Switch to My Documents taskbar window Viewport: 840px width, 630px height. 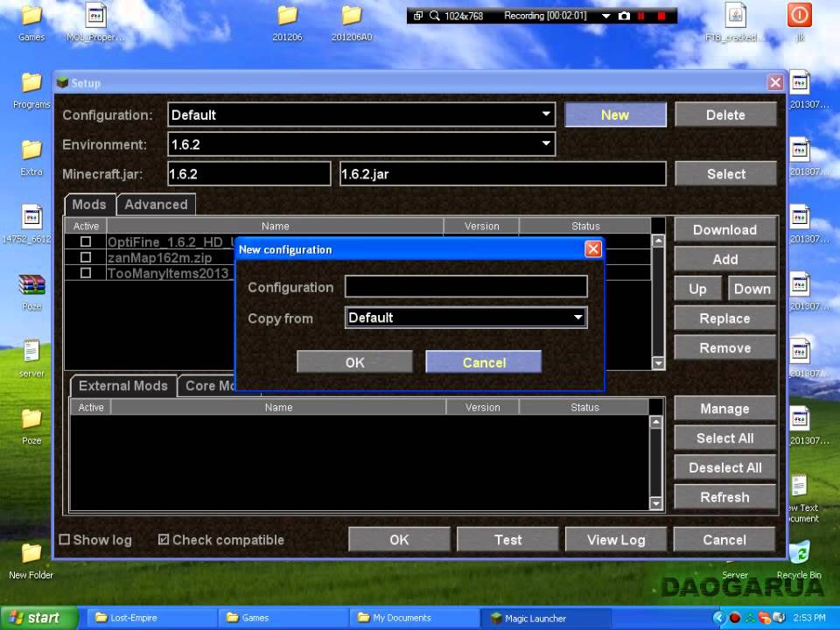pyautogui.click(x=414, y=618)
